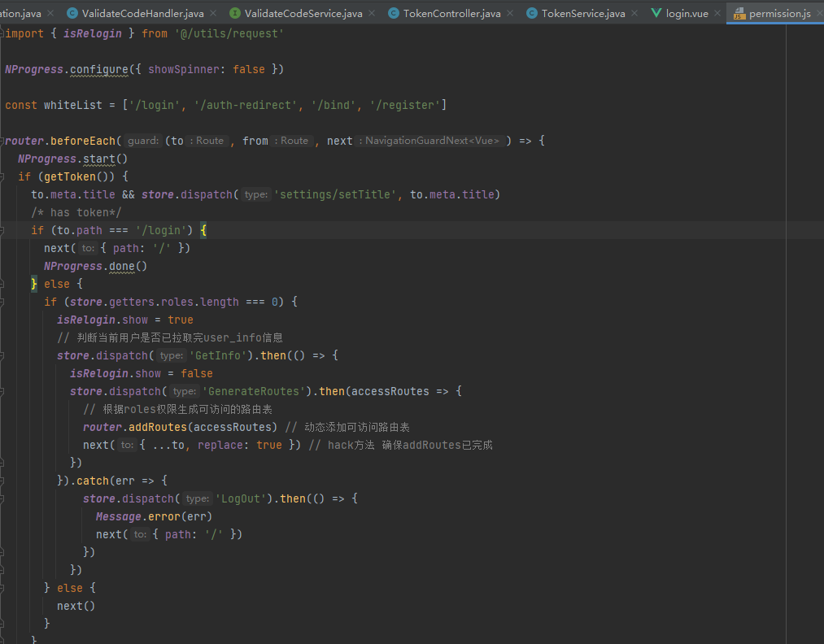Close the TokenController.java tab
The width and height of the screenshot is (824, 644).
pyautogui.click(x=510, y=13)
